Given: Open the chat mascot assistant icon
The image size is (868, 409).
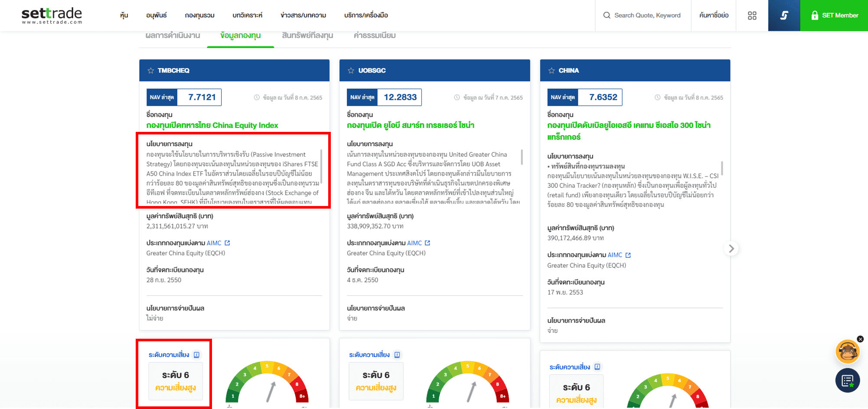Looking at the screenshot, I should 847,352.
